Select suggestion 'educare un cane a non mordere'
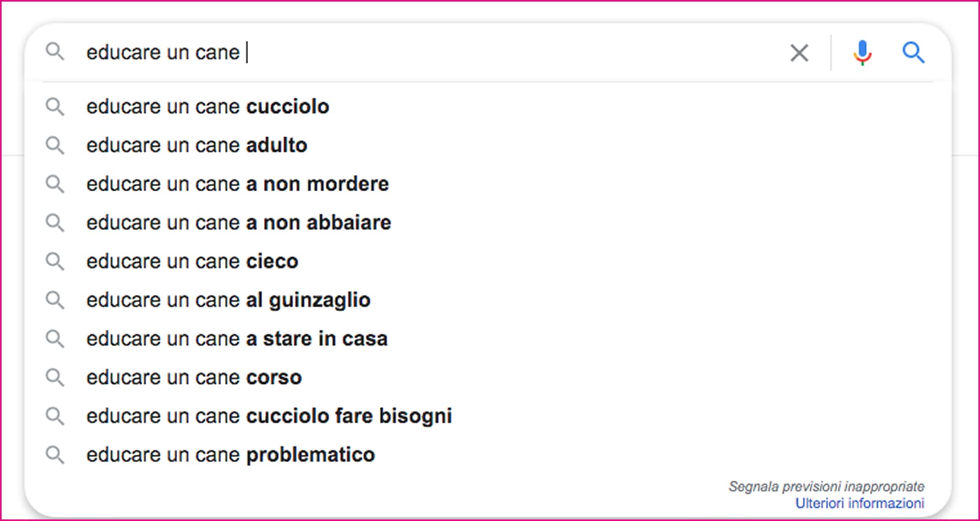The image size is (980, 521). pos(238,184)
